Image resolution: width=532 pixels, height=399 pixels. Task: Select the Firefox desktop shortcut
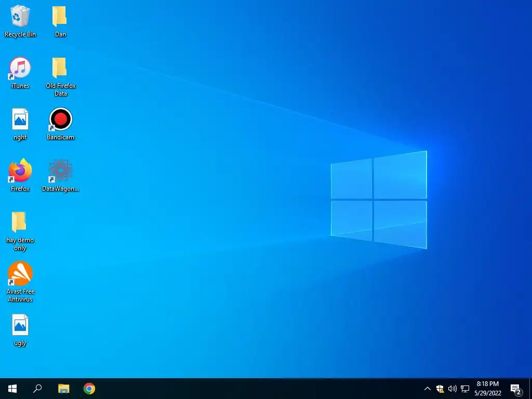[20, 176]
